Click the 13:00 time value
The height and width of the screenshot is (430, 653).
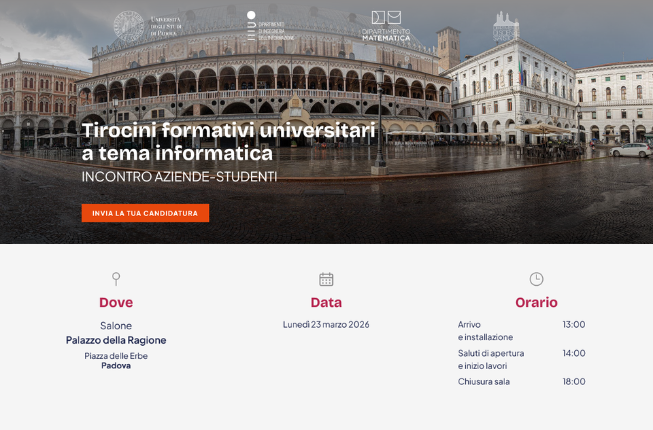point(574,325)
